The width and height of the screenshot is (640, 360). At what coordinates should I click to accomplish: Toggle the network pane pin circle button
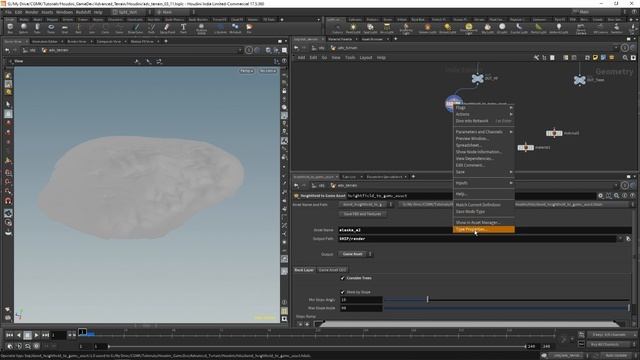point(624,48)
